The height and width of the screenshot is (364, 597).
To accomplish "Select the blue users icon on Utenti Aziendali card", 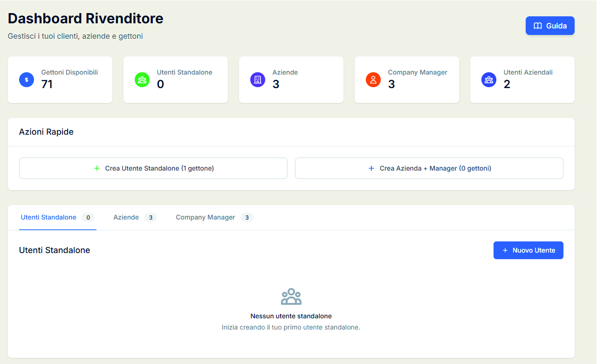I will click(489, 80).
